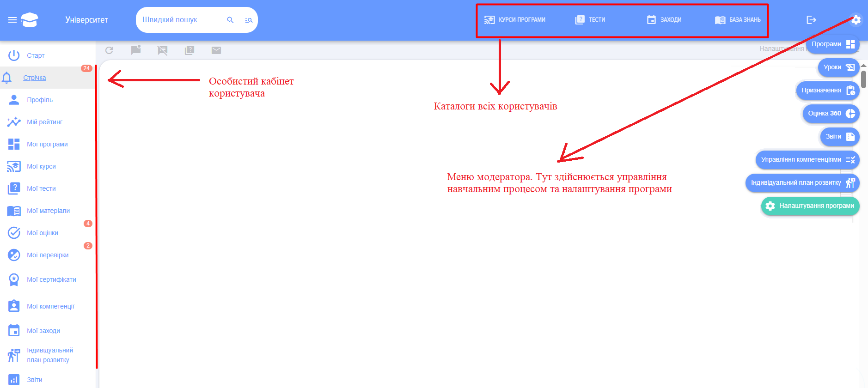Open the КУРСИ-ПРОГРАМИ catalog tab
Image resolution: width=868 pixels, height=388 pixels.
click(x=515, y=20)
